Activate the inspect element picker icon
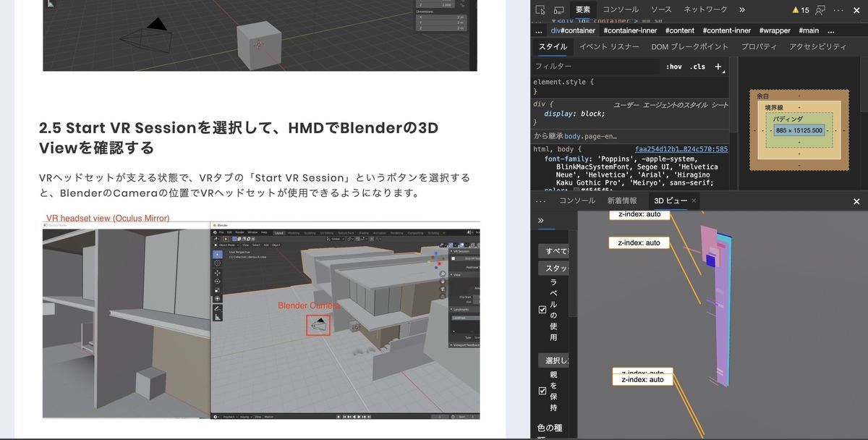This screenshot has height=440, width=868. tap(540, 10)
